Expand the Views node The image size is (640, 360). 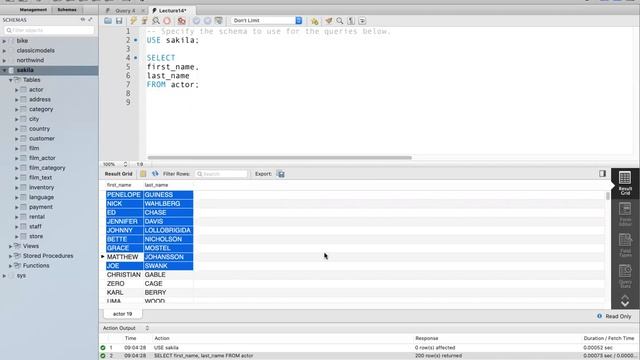11,246
